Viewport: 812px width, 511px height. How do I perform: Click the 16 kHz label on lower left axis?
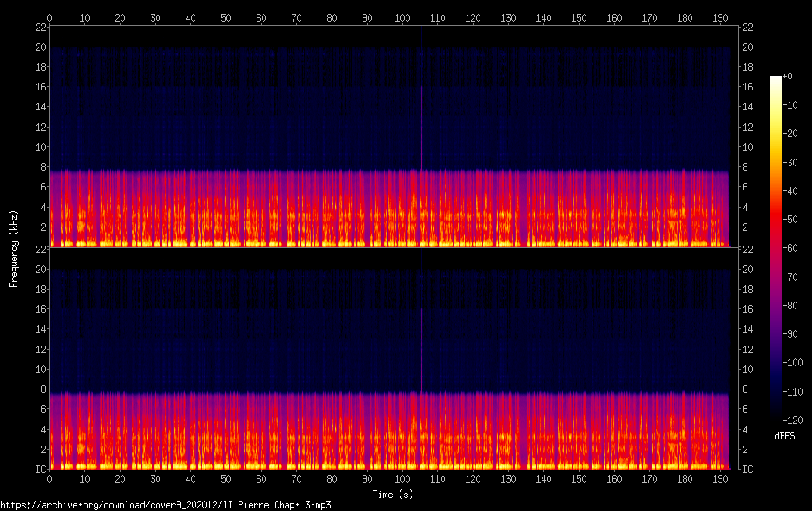click(x=41, y=308)
